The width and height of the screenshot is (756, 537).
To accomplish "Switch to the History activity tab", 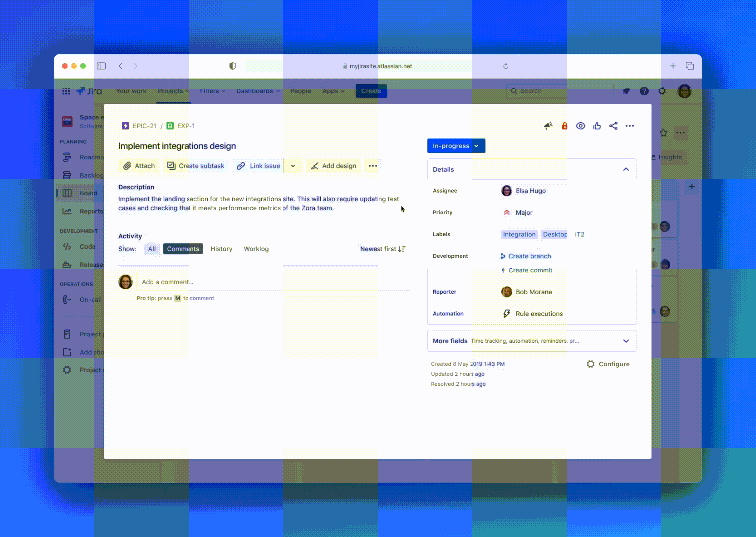I will (x=221, y=249).
